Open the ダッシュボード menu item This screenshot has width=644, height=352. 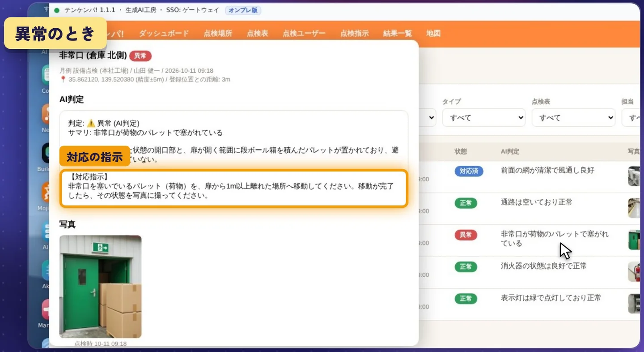click(x=164, y=33)
